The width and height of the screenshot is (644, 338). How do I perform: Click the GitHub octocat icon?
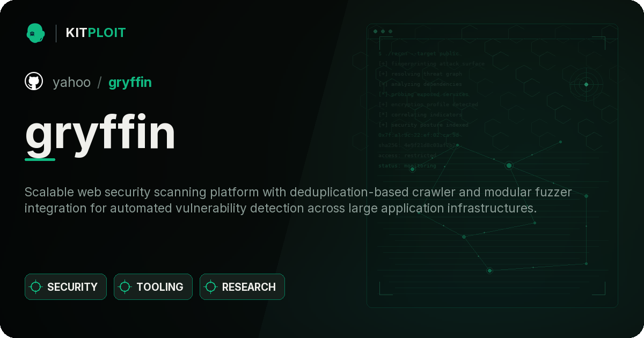[34, 82]
